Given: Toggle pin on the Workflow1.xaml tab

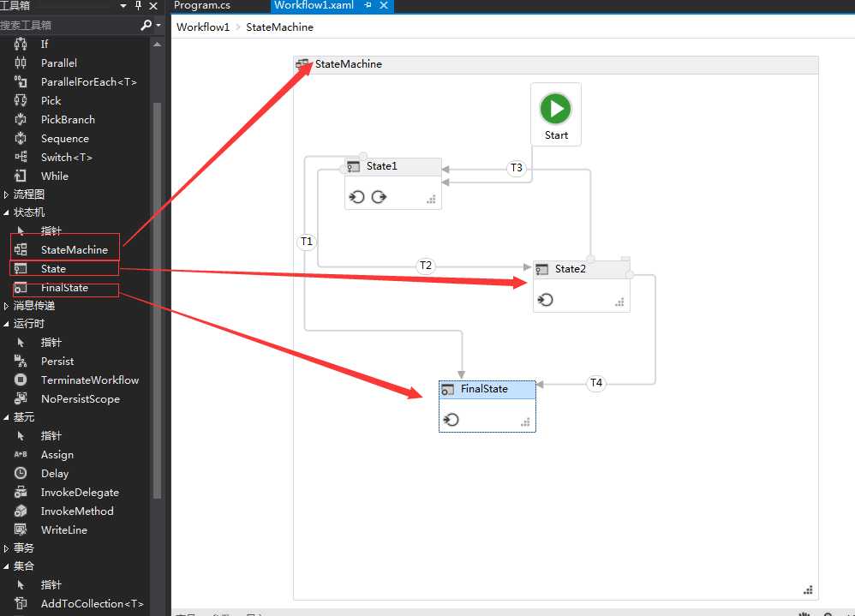Looking at the screenshot, I should click(x=368, y=5).
